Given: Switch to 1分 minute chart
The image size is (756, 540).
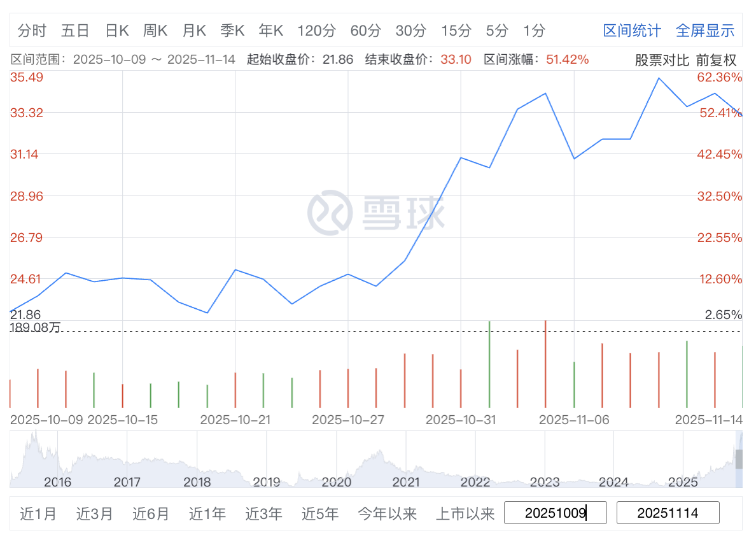Looking at the screenshot, I should (x=535, y=31).
